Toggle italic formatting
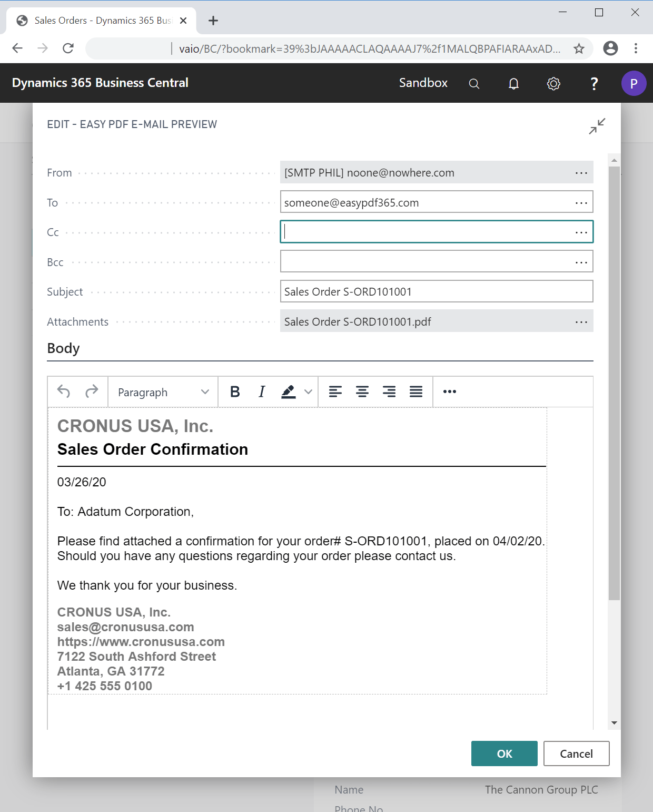 (261, 392)
